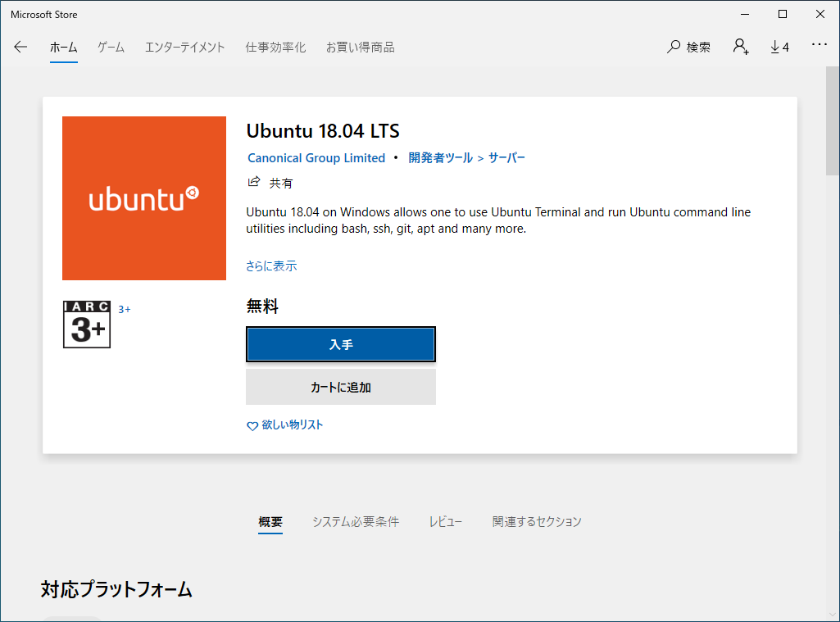Switch to the ゲーム tab

(111, 47)
